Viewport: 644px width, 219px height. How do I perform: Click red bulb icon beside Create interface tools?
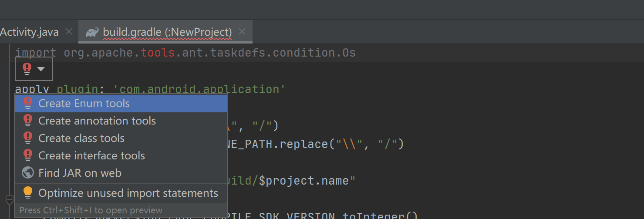[28, 155]
